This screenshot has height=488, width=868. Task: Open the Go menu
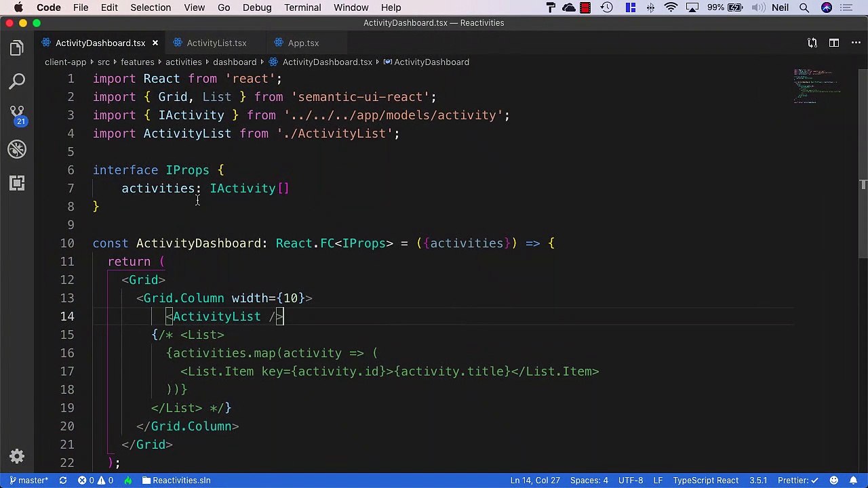pos(224,7)
